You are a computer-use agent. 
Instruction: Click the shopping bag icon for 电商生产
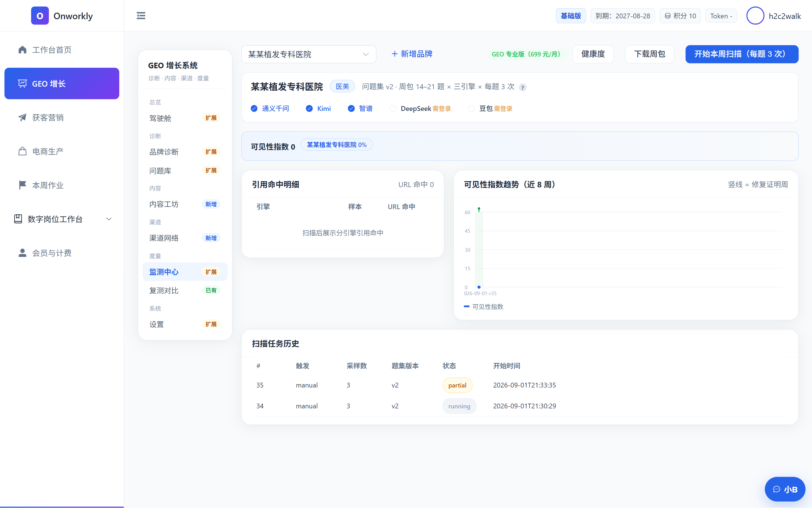[x=22, y=151]
